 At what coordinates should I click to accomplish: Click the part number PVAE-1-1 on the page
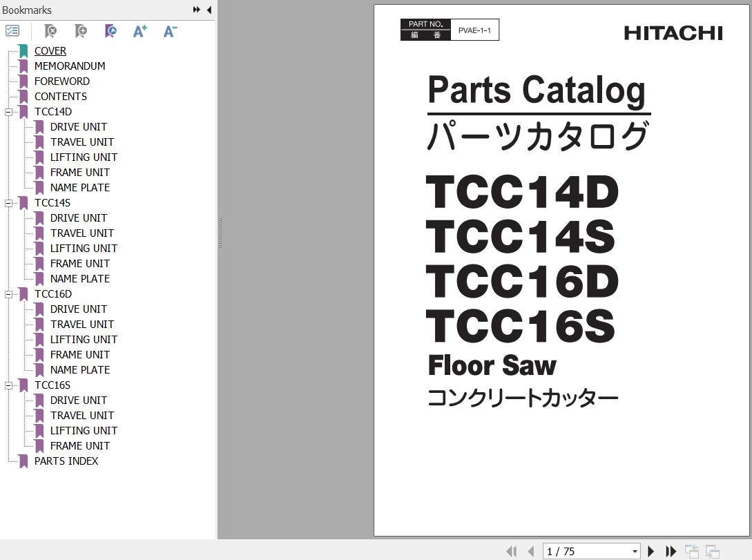tap(474, 30)
